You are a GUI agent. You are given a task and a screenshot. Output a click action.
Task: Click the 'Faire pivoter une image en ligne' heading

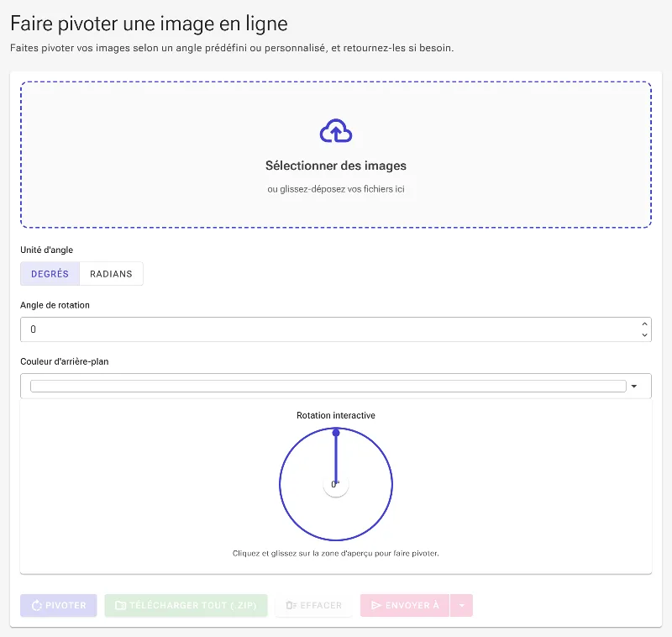tap(149, 24)
